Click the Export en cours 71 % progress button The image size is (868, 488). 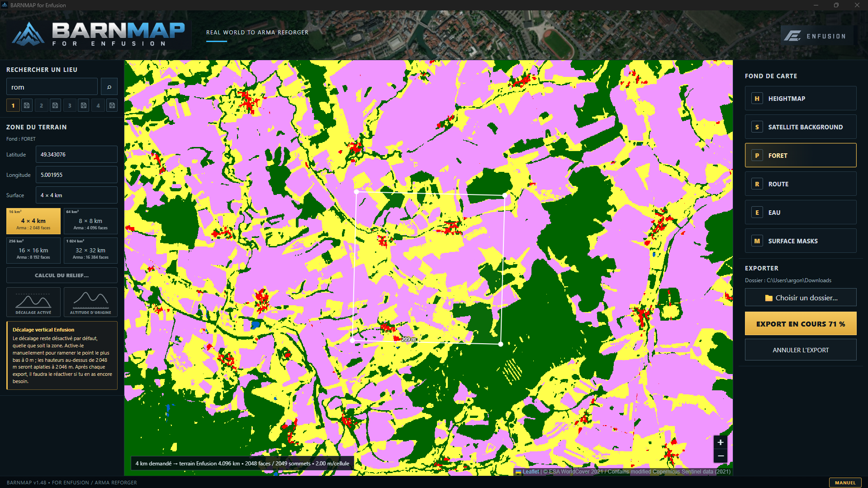point(801,324)
